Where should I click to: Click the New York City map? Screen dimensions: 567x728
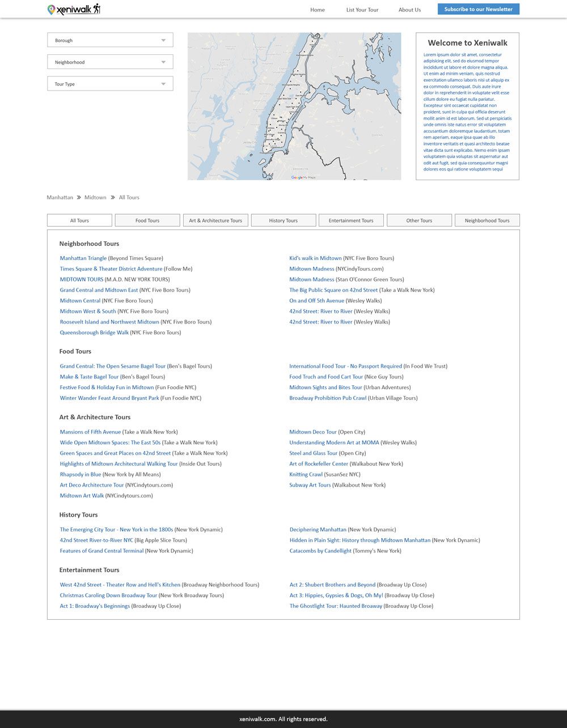coord(294,107)
